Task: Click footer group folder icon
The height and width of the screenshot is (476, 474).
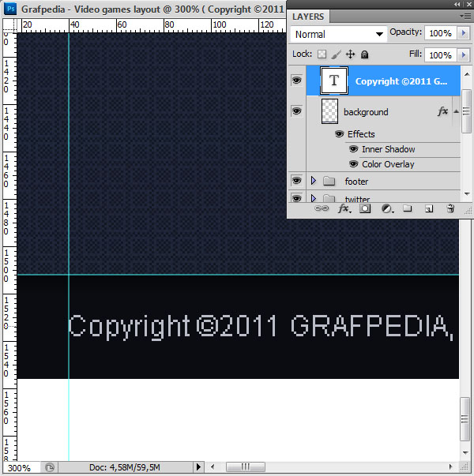Action: (329, 182)
